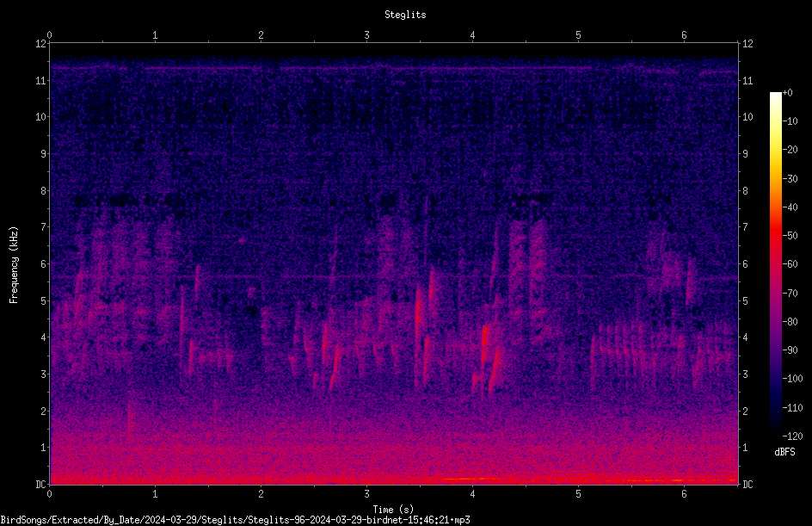Image resolution: width=812 pixels, height=526 pixels.
Task: Click the 6 second mark on top axis
Action: pyautogui.click(x=684, y=35)
